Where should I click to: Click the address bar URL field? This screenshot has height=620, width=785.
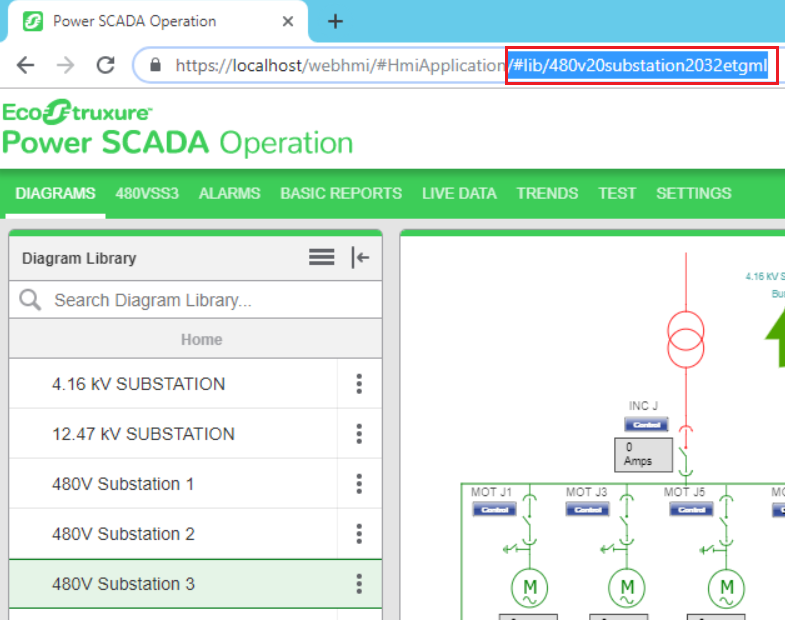[x=458, y=65]
